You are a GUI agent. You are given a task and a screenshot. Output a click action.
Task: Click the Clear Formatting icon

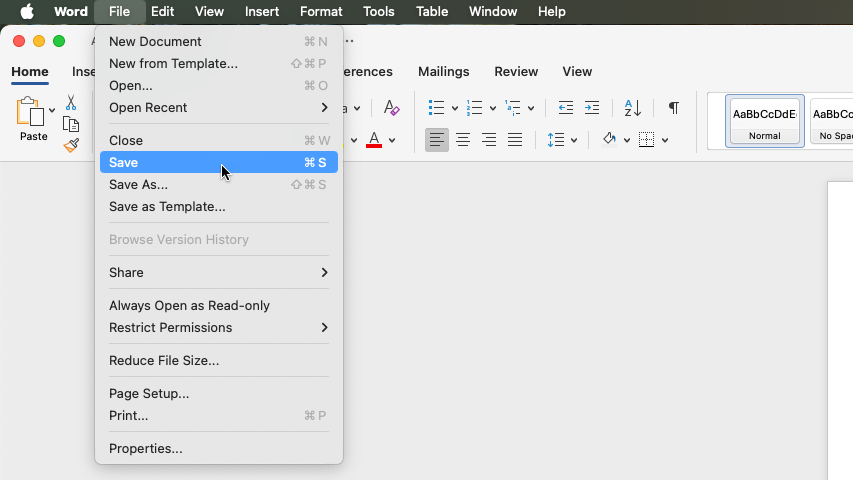pos(392,108)
